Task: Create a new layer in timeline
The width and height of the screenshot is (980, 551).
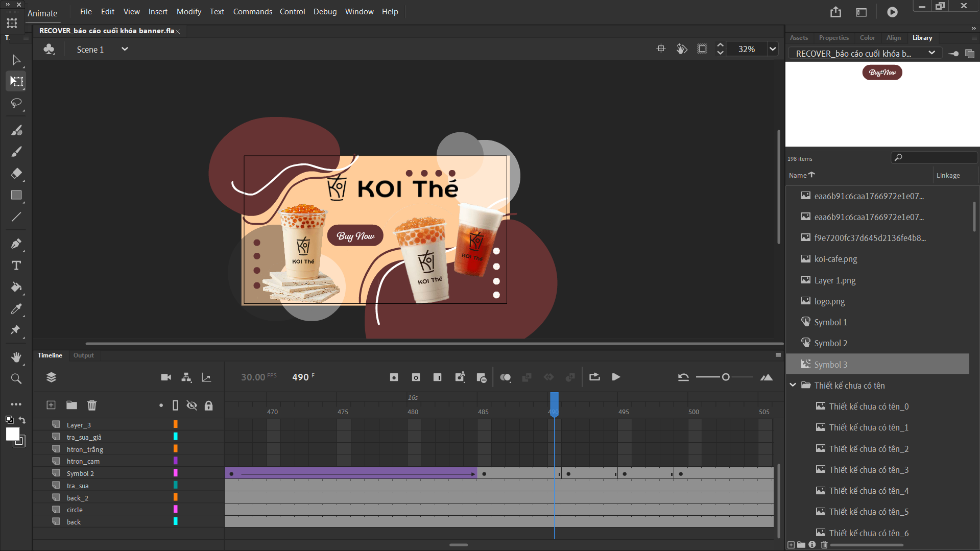Action: click(51, 405)
